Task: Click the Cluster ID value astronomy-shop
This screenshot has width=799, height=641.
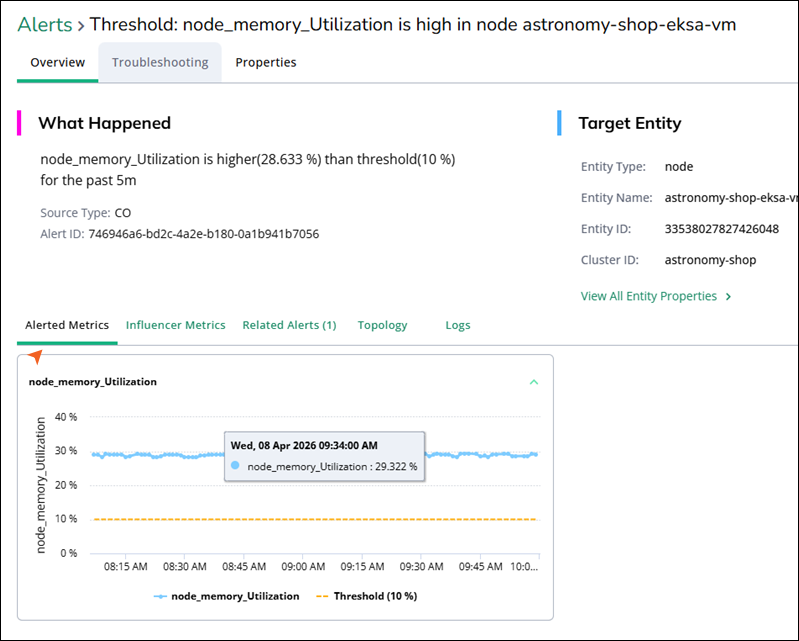Action: click(710, 260)
